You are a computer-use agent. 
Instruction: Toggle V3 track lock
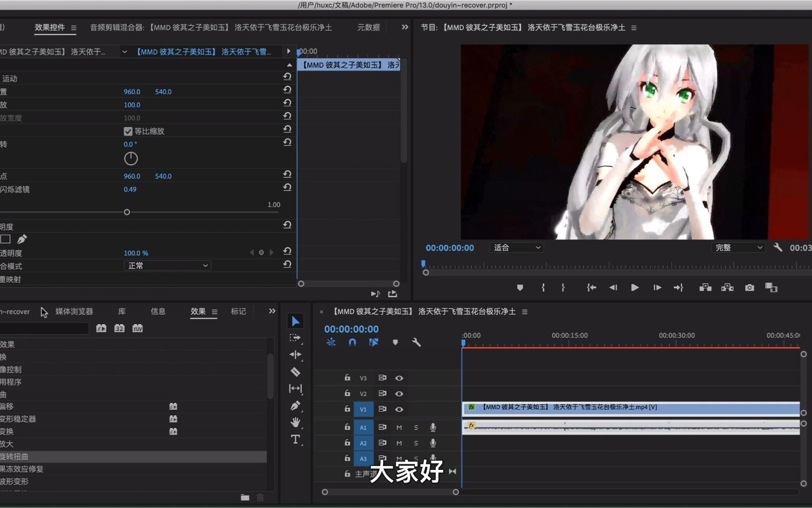coord(347,378)
